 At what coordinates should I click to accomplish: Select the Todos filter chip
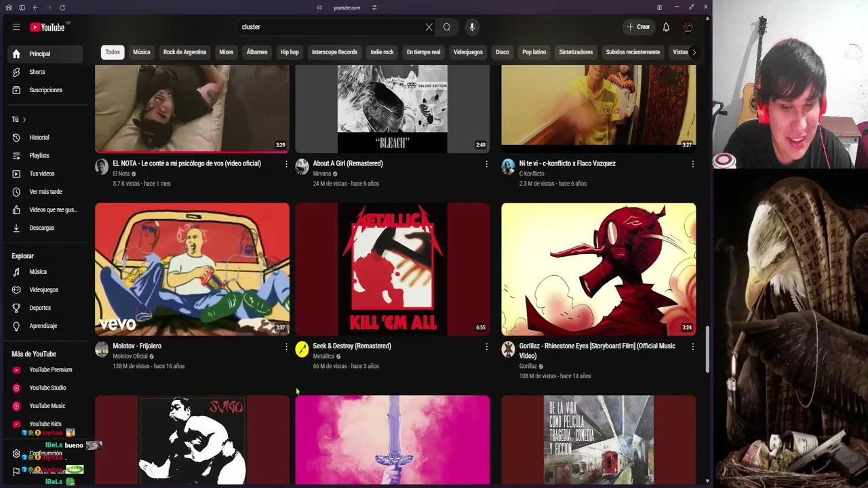(x=113, y=52)
